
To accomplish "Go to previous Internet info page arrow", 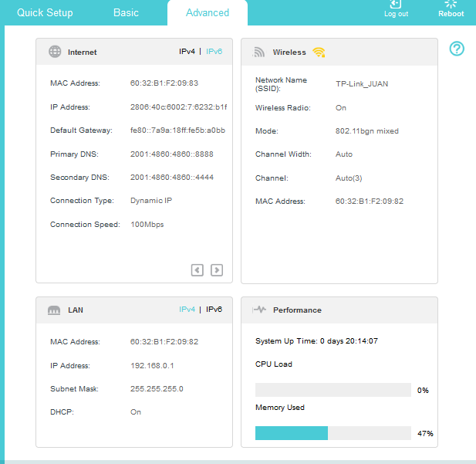I will tap(197, 269).
